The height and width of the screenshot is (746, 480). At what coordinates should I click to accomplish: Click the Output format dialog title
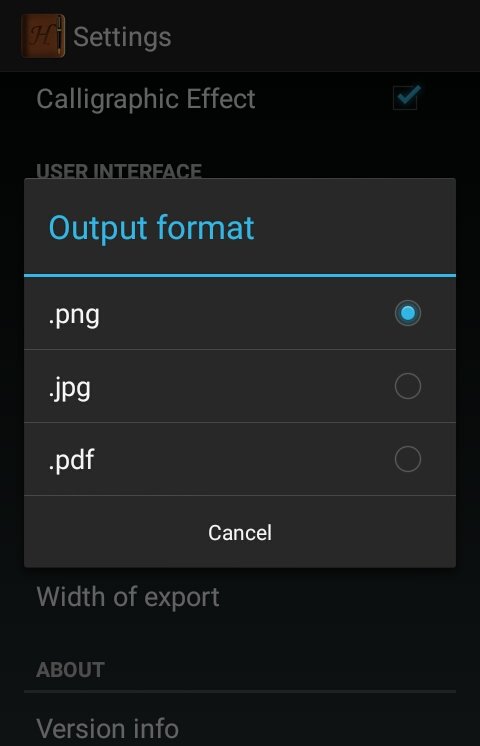(151, 228)
